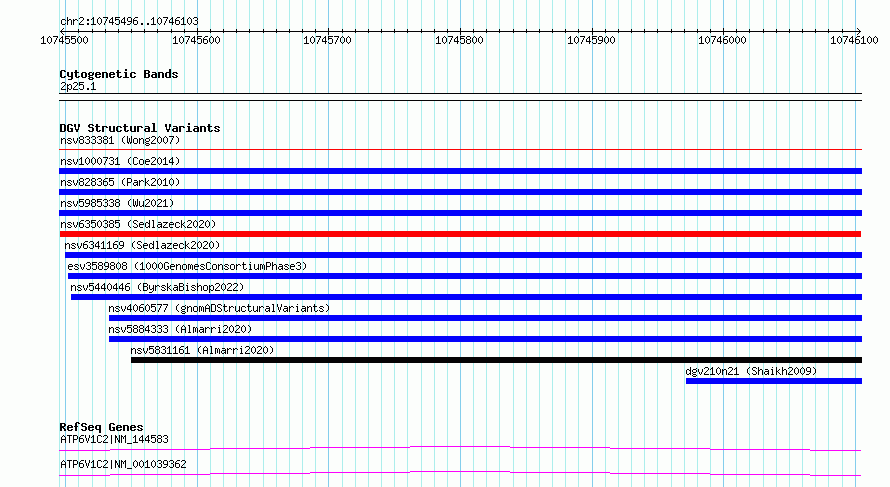Image resolution: width=890 pixels, height=487 pixels.
Task: Open variant dgv210n21 (Shaikh2009) label
Action: pos(751,371)
